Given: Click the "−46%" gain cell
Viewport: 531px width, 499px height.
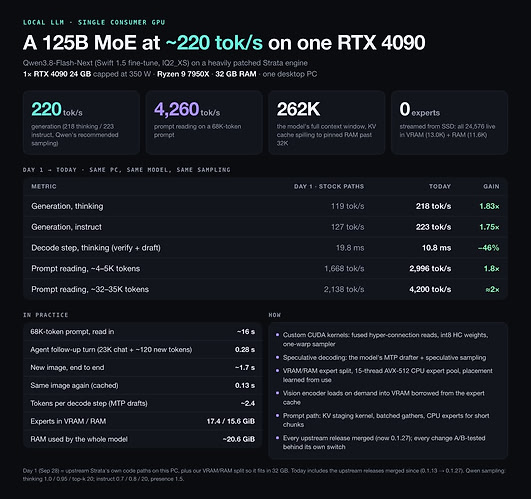Looking at the screenshot, I should [x=488, y=248].
